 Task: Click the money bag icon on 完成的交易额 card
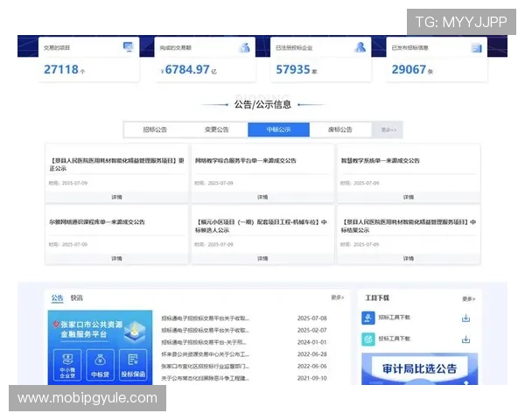pyautogui.click(x=244, y=47)
